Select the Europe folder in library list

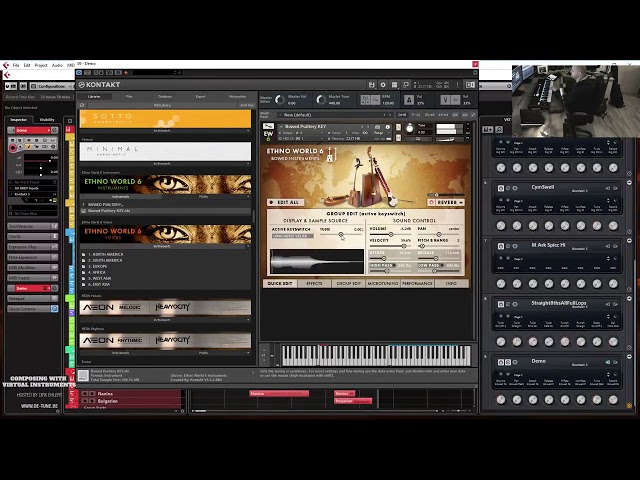(98, 268)
